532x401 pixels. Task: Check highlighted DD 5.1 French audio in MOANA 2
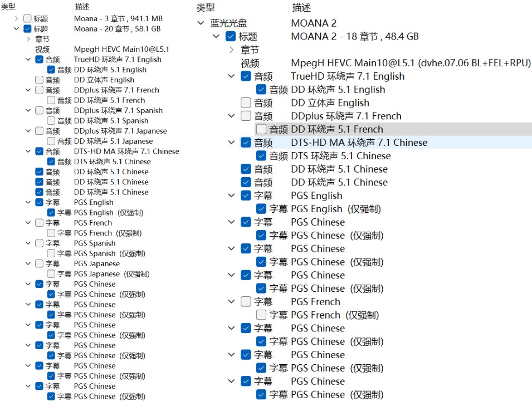pos(261,129)
